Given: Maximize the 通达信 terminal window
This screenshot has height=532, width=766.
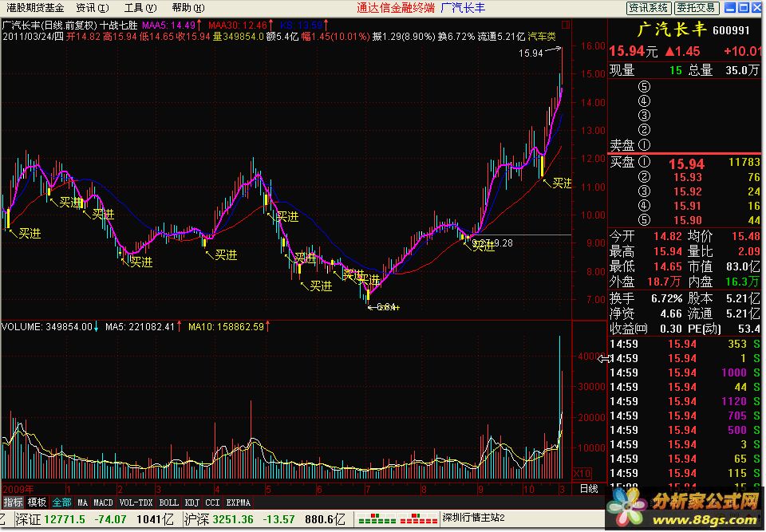Looking at the screenshot, I should [x=744, y=7].
